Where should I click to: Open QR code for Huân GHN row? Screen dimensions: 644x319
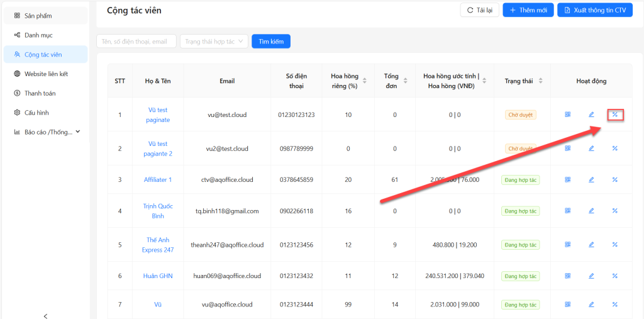(x=567, y=276)
